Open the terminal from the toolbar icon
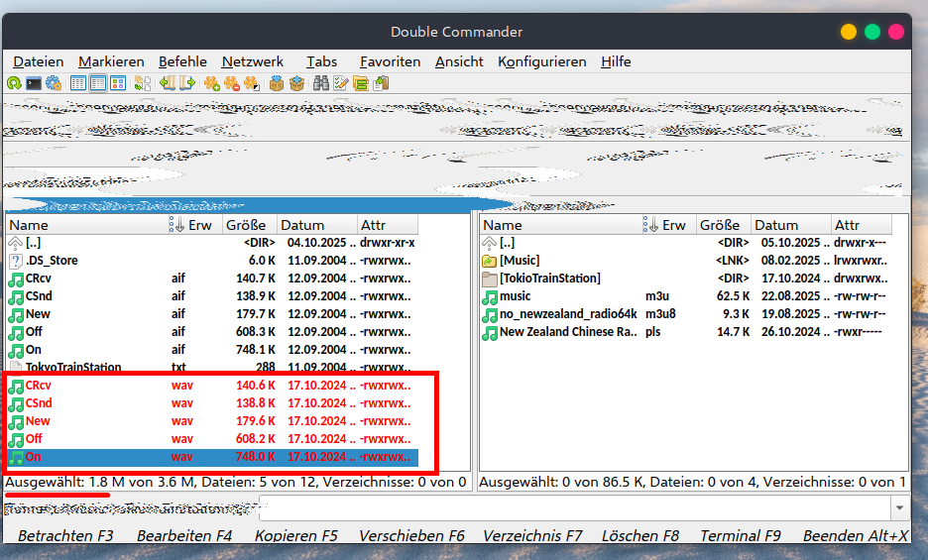 [x=34, y=83]
